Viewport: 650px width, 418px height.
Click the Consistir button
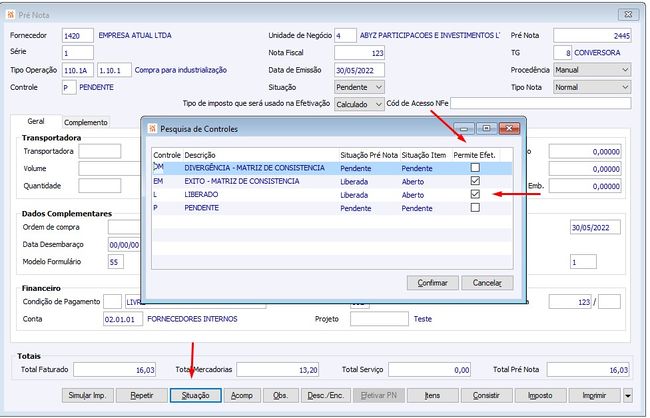click(x=486, y=396)
